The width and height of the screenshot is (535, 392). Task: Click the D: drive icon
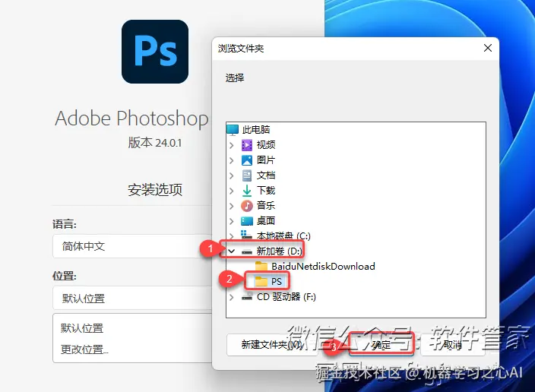[247, 251]
